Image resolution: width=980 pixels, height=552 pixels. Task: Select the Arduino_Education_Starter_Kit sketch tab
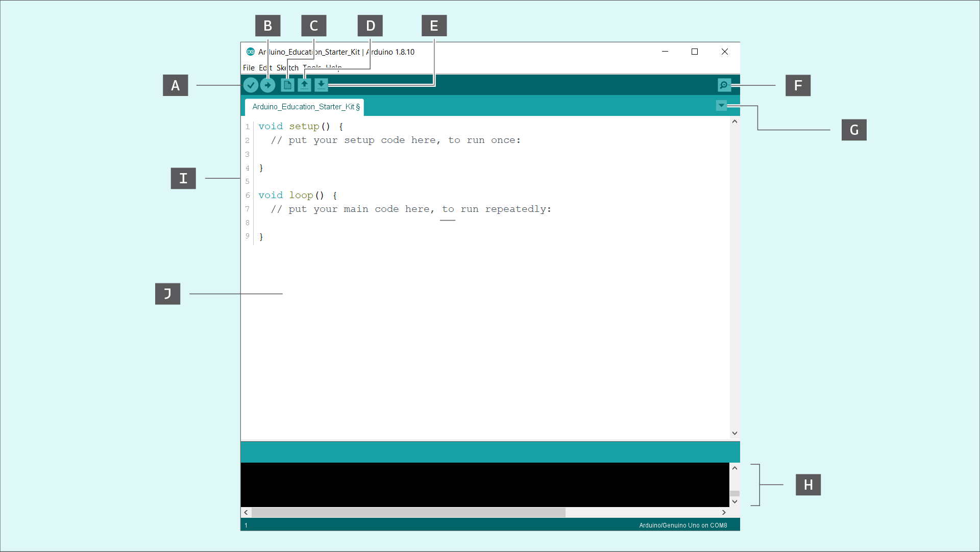coord(305,107)
